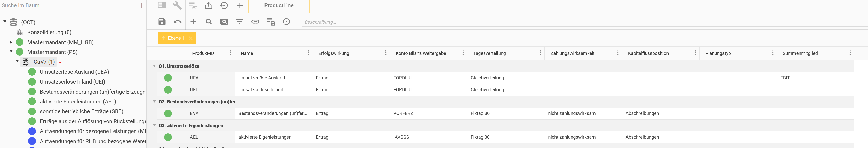The width and height of the screenshot is (868, 148).
Task: Click green status circle in UEA row
Action: (x=168, y=78)
